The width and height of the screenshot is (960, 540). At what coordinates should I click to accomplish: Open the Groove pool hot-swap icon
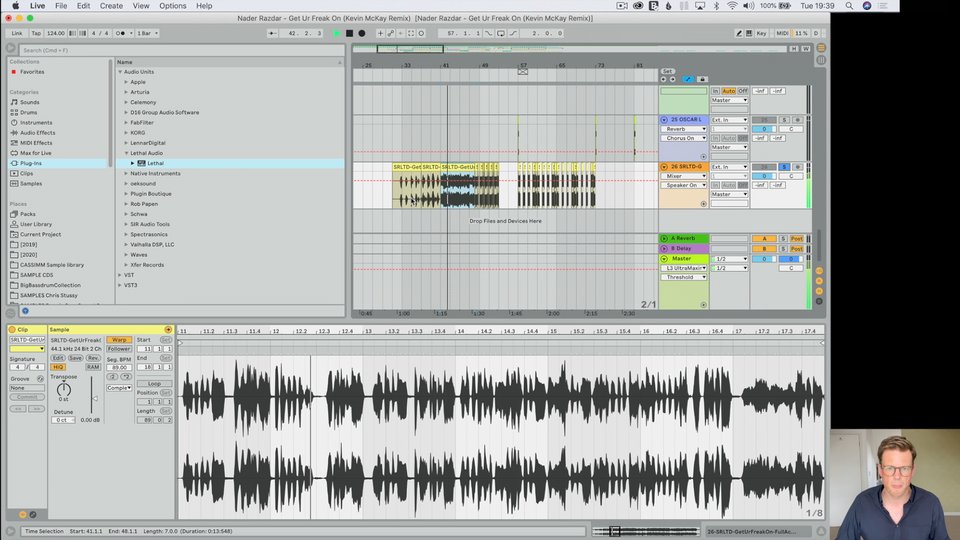(40, 379)
